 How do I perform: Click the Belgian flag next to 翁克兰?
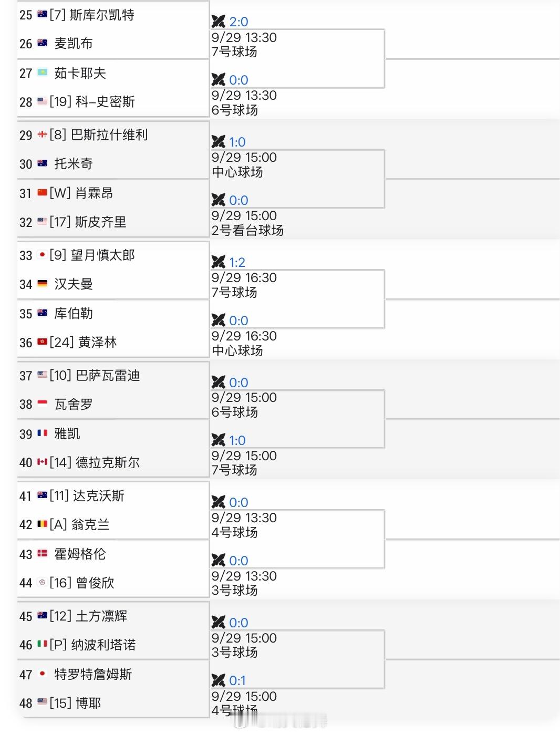tap(43, 524)
